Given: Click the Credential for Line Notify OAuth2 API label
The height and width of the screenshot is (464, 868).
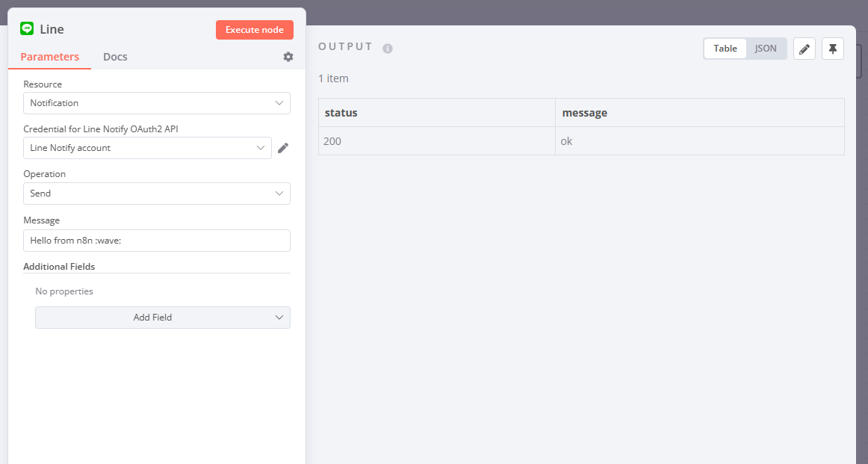Looking at the screenshot, I should click(x=101, y=129).
